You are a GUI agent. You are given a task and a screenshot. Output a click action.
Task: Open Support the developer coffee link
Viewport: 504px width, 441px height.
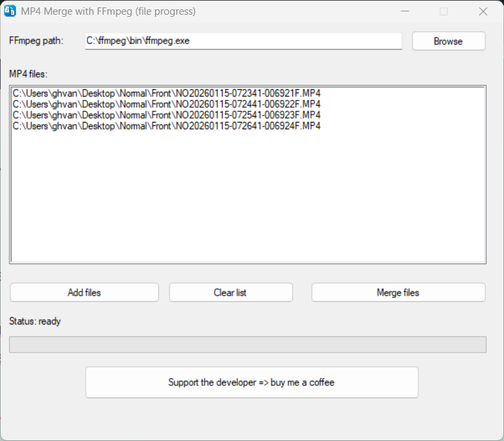pyautogui.click(x=252, y=383)
